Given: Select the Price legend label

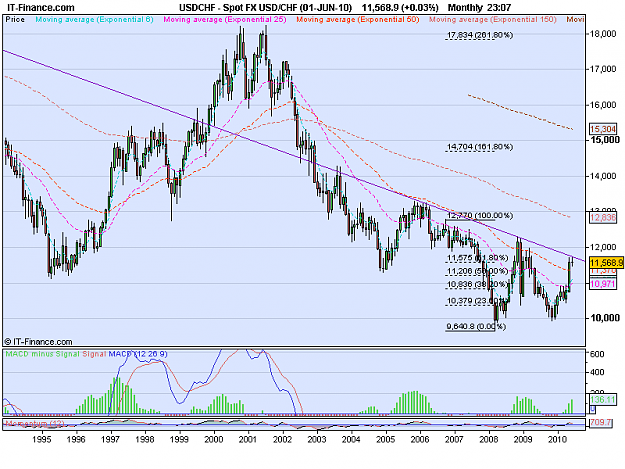Looking at the screenshot, I should pos(15,20).
